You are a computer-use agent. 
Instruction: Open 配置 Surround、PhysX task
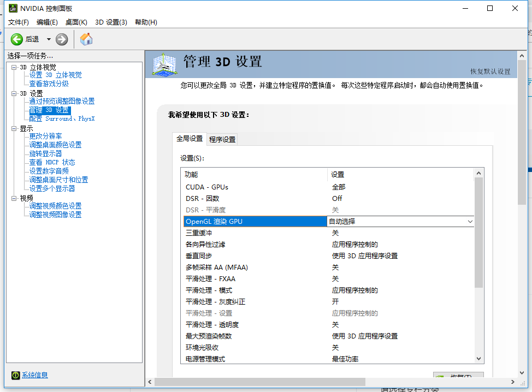tap(62, 118)
